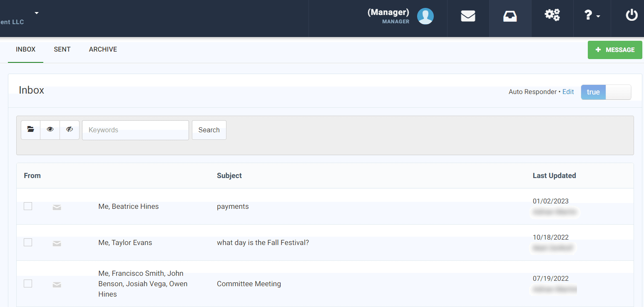Switch to the Inbox tab

pos(26,50)
